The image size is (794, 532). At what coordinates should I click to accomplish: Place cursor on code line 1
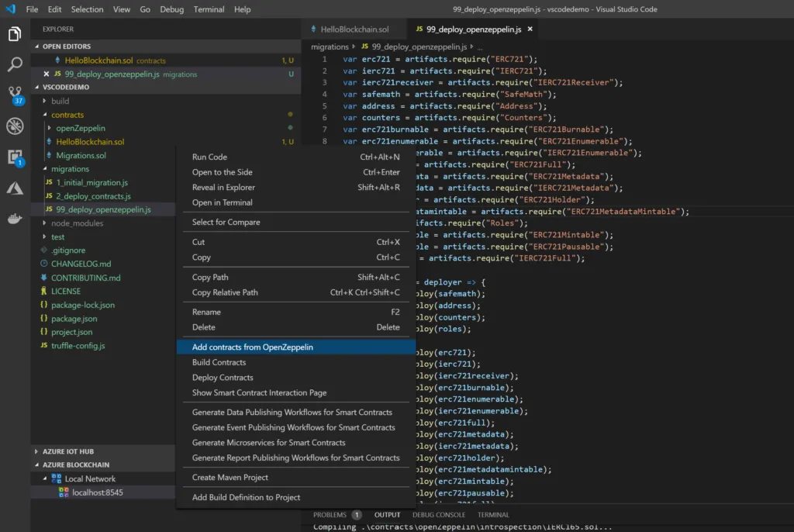440,59
